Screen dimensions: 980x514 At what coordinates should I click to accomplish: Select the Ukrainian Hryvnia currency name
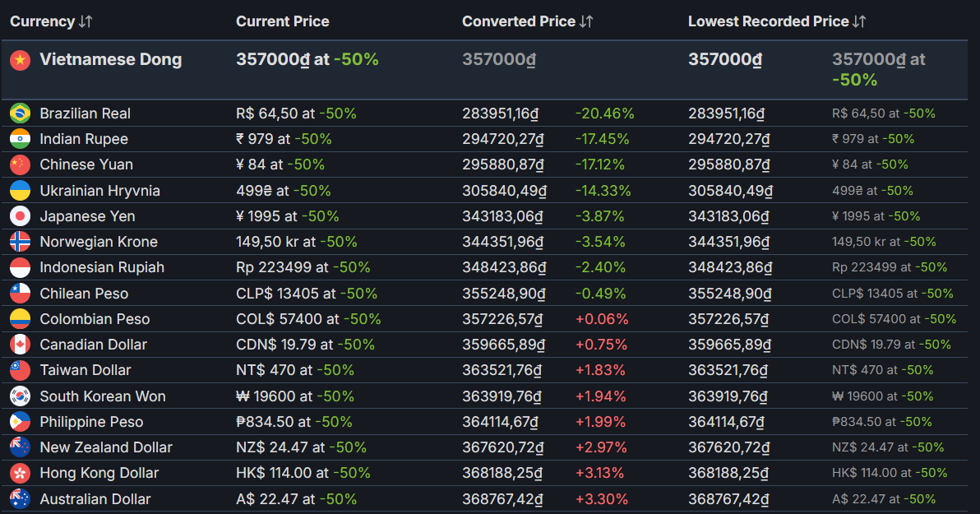[x=99, y=191]
